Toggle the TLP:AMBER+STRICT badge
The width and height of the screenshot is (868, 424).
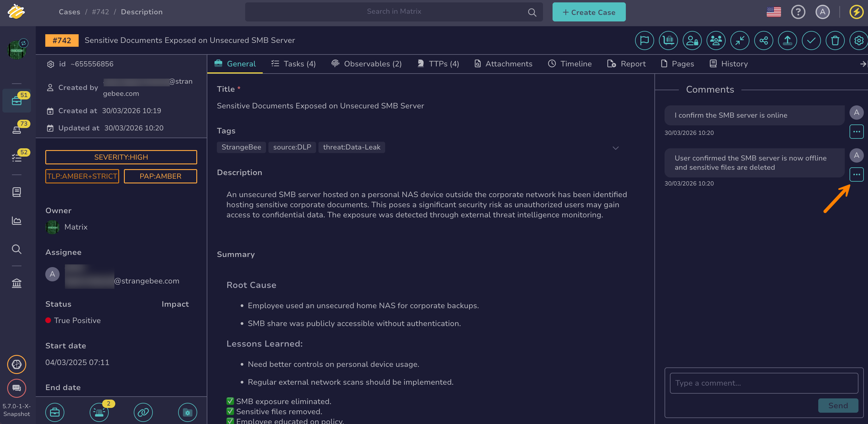tap(82, 176)
